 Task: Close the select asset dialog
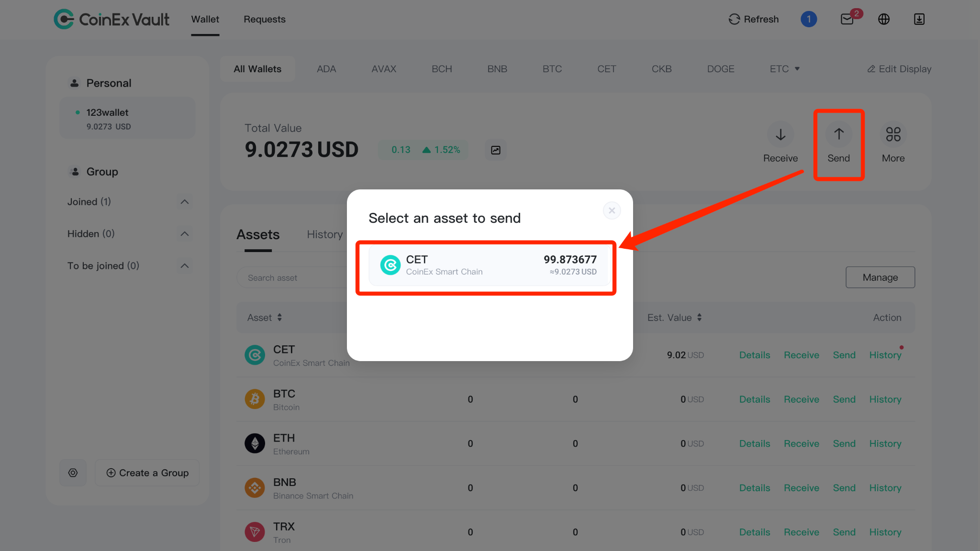(612, 210)
